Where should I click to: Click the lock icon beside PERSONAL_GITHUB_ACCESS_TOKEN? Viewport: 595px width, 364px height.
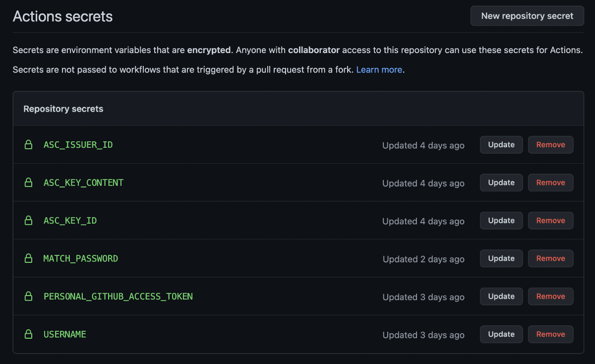pos(29,297)
